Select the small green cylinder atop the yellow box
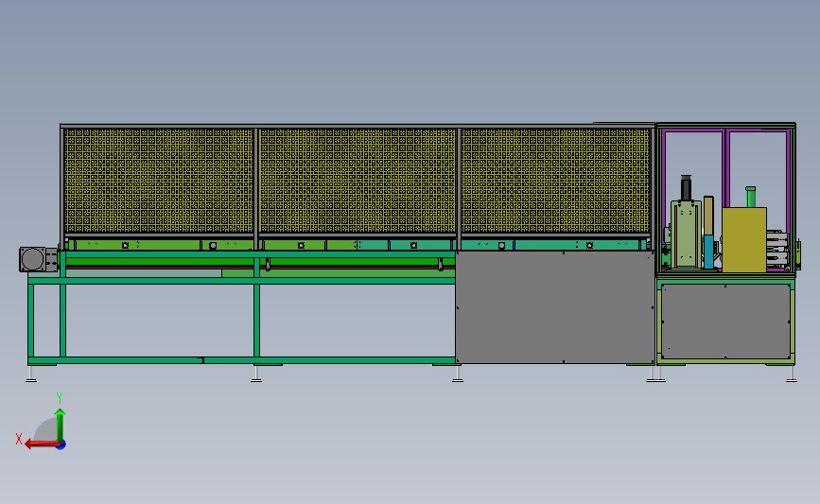The width and height of the screenshot is (820, 504). tap(751, 197)
